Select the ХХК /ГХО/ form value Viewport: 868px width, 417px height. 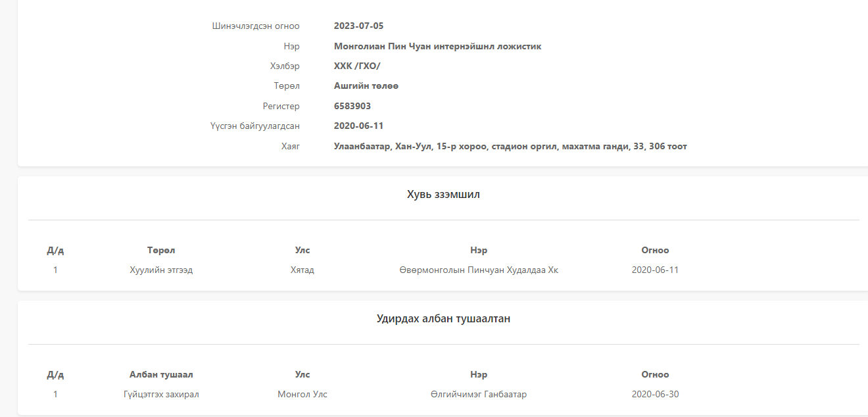point(357,66)
